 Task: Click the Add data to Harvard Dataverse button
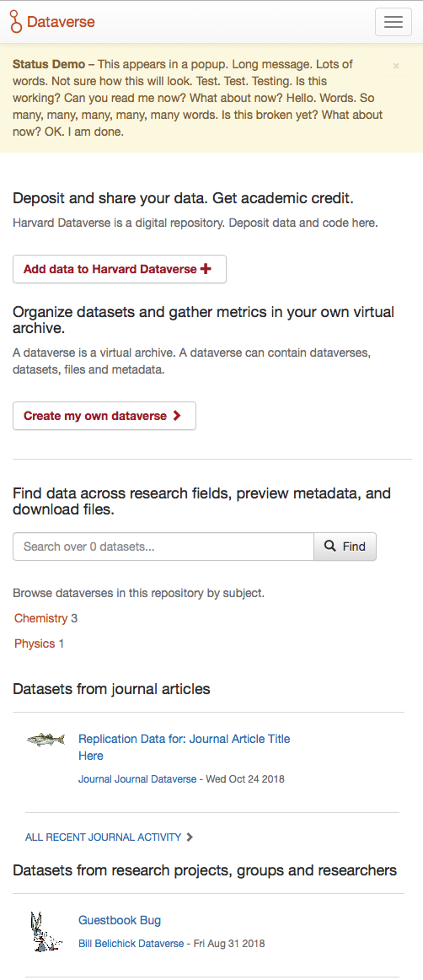pos(120,269)
